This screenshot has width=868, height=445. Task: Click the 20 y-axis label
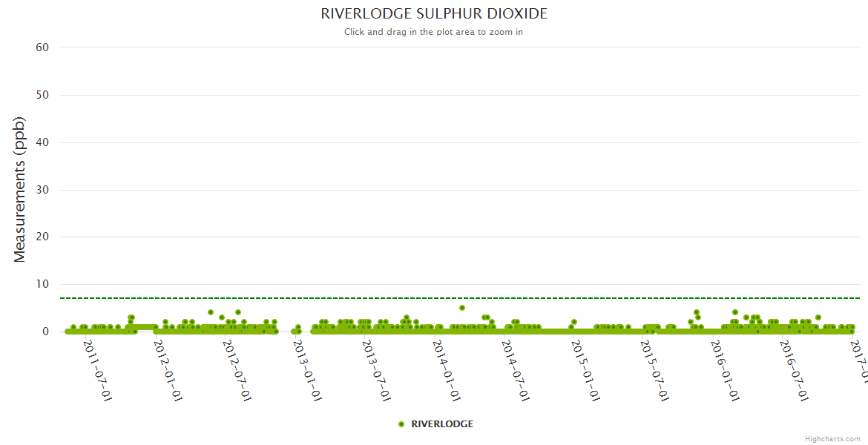(x=42, y=237)
